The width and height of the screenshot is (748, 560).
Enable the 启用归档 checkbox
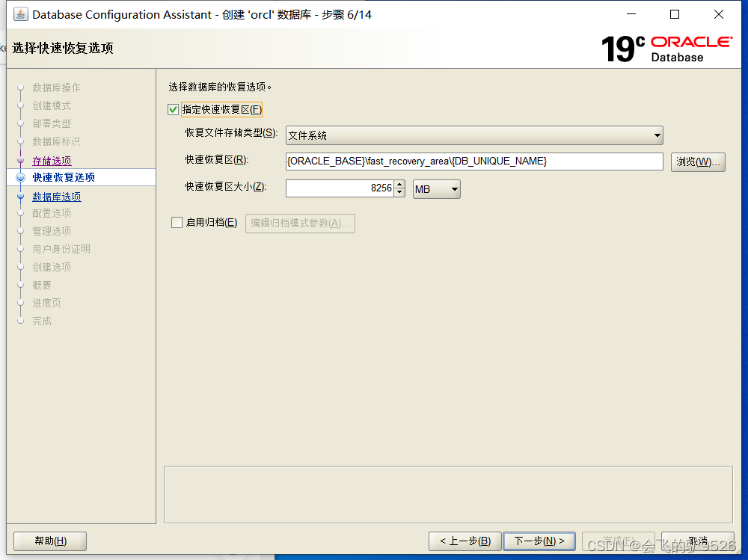177,223
